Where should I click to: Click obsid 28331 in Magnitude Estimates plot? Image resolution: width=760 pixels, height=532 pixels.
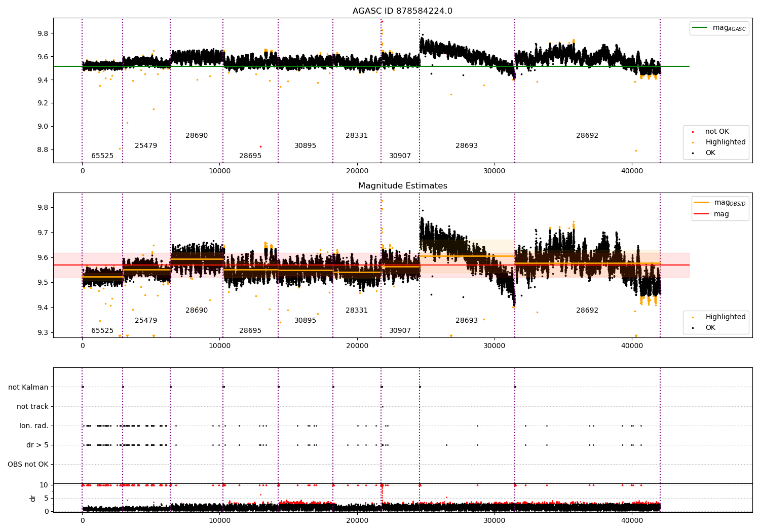(357, 311)
